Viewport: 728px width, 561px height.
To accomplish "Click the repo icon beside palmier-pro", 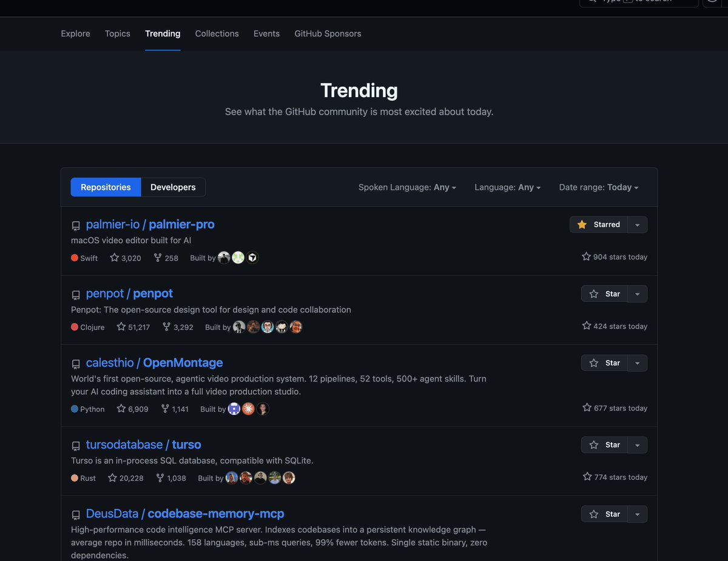I will [x=76, y=226].
